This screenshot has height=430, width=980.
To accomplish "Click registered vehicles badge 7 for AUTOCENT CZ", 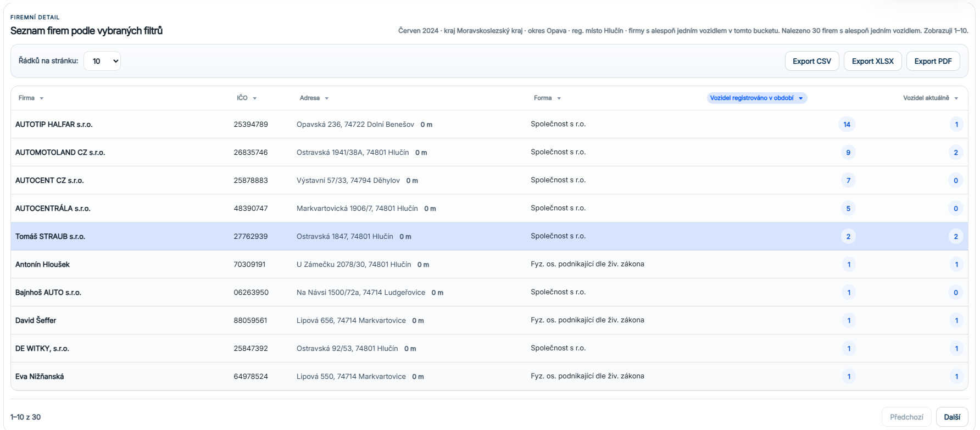I will [848, 181].
